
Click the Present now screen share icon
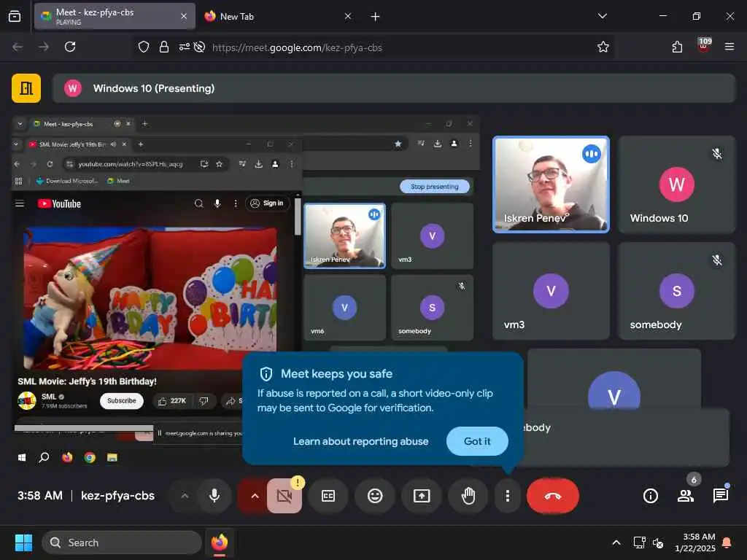pyautogui.click(x=422, y=496)
